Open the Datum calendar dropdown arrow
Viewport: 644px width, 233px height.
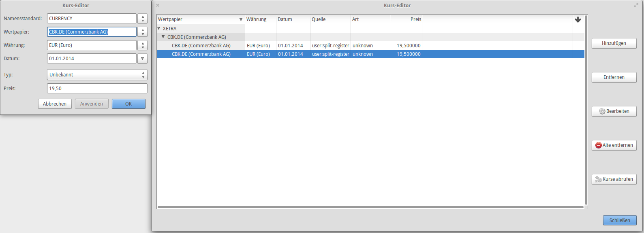point(143,59)
